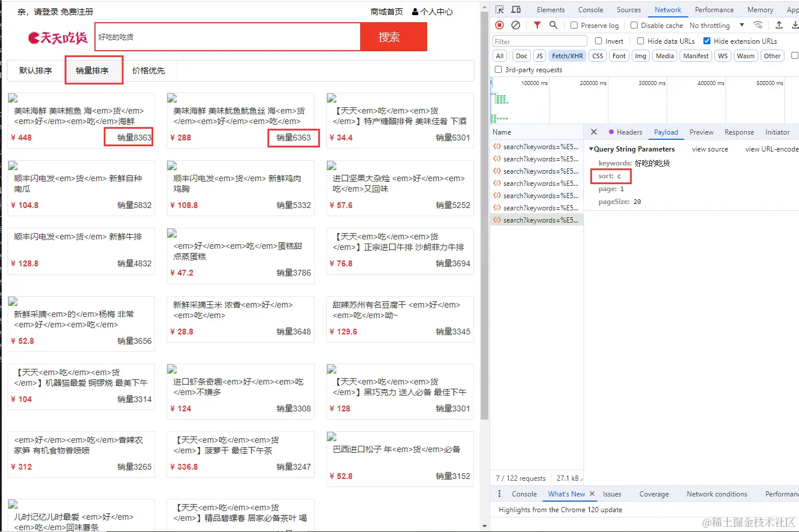Click the network timeline overview at 200000 ms
Screen dimensions: 799x532
(x=593, y=83)
